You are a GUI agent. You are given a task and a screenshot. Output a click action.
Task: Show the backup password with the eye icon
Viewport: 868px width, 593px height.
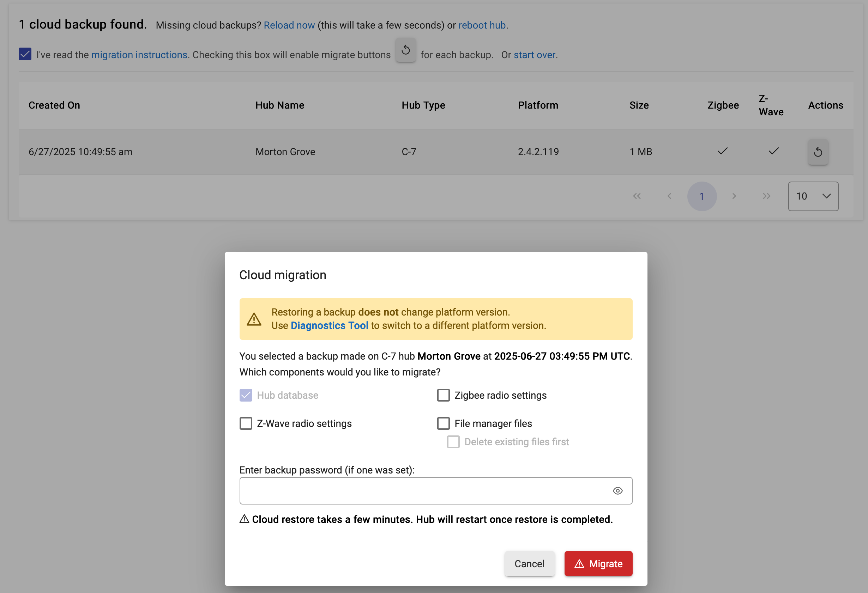(x=618, y=491)
